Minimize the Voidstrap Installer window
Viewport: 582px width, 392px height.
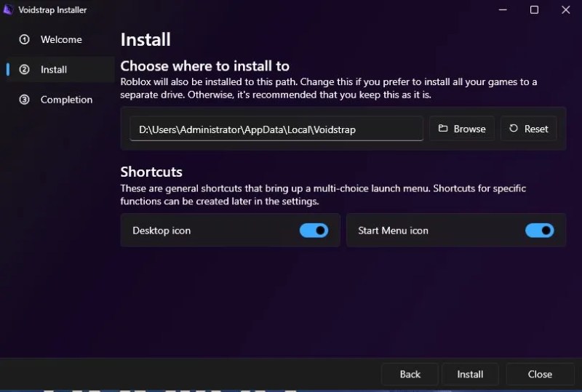(503, 10)
